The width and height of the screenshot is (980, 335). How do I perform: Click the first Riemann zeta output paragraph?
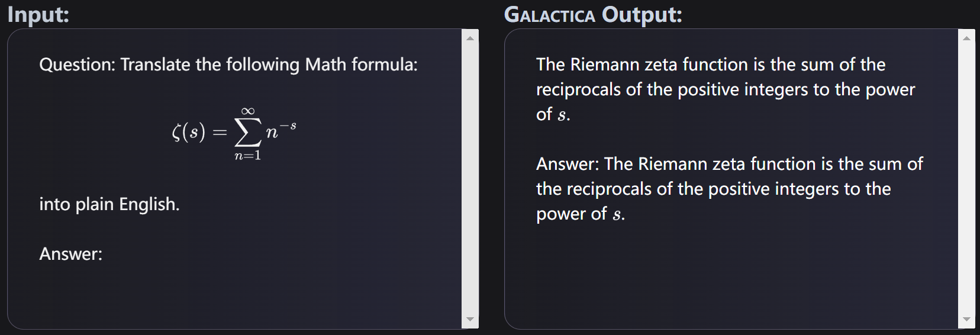726,89
